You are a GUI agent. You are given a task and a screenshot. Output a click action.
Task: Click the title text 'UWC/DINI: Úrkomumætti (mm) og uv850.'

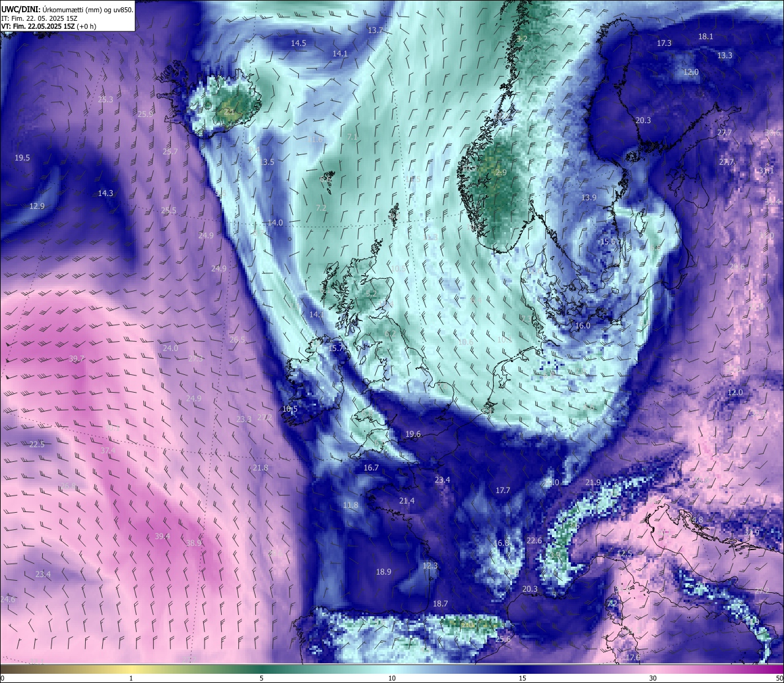(67, 9)
